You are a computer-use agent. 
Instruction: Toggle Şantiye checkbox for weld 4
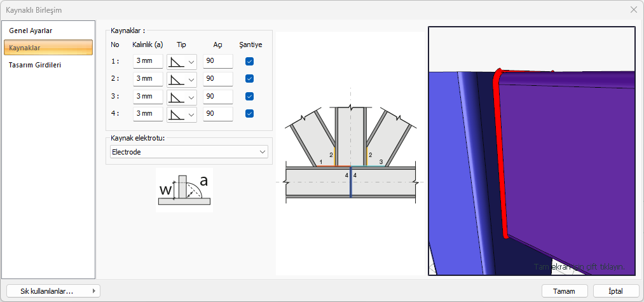[250, 114]
